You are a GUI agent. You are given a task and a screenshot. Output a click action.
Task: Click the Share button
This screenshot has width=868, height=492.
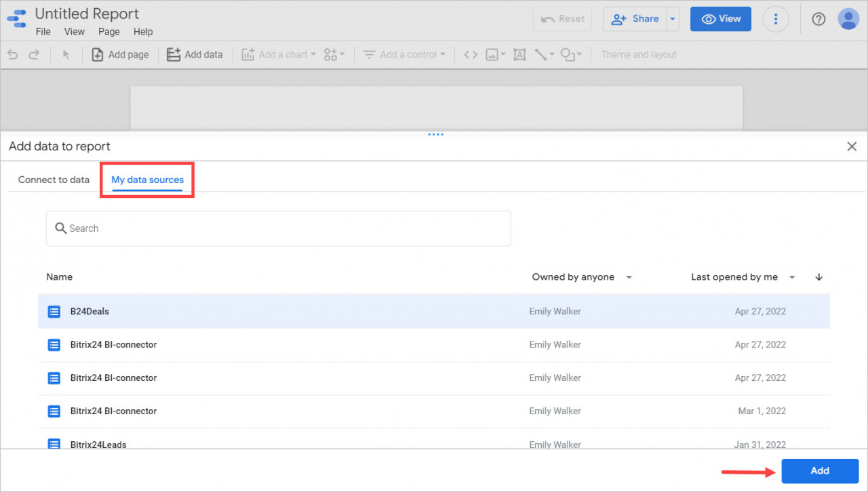tap(635, 19)
